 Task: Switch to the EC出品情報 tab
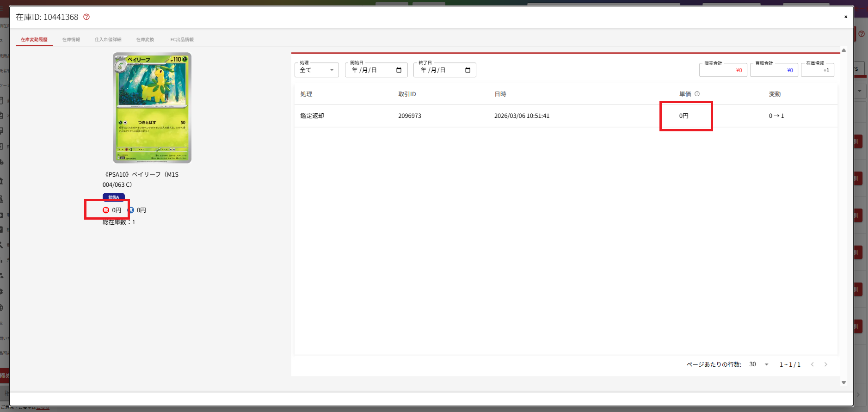(182, 40)
